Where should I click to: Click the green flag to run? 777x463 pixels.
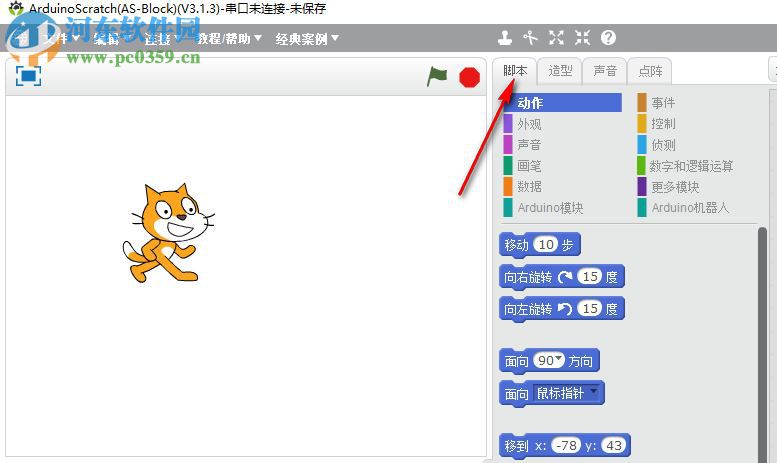(x=437, y=77)
